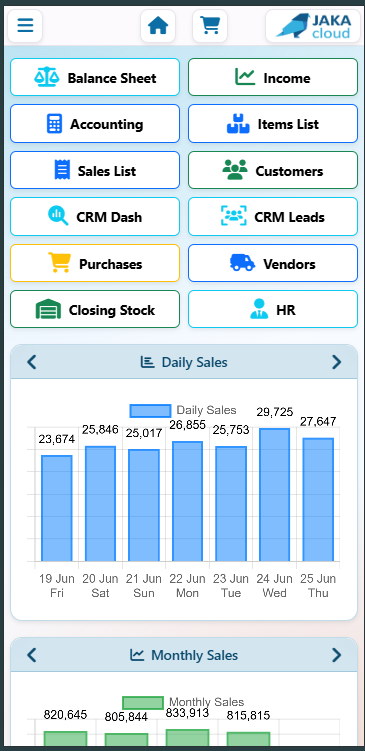This screenshot has width=365, height=751.
Task: Click the balance scale icon
Action: point(46,77)
